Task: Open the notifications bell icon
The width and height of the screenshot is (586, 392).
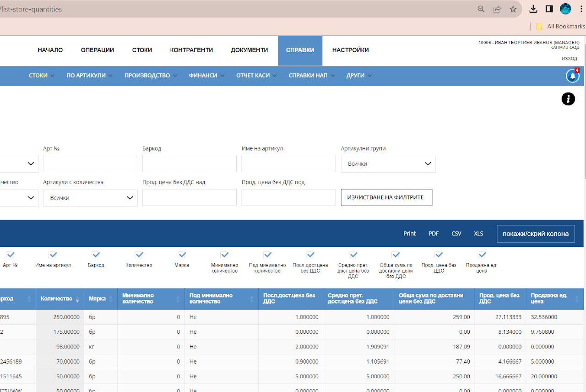Action: 573,76
